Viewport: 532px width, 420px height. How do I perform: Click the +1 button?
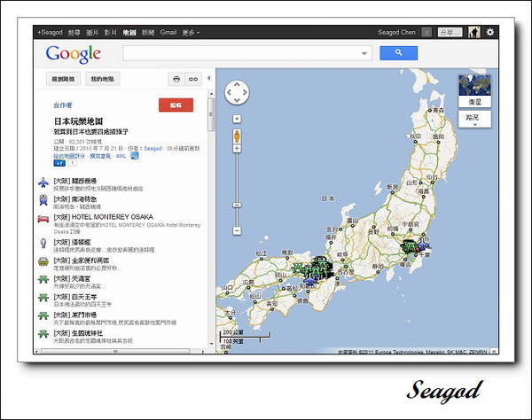(59, 163)
